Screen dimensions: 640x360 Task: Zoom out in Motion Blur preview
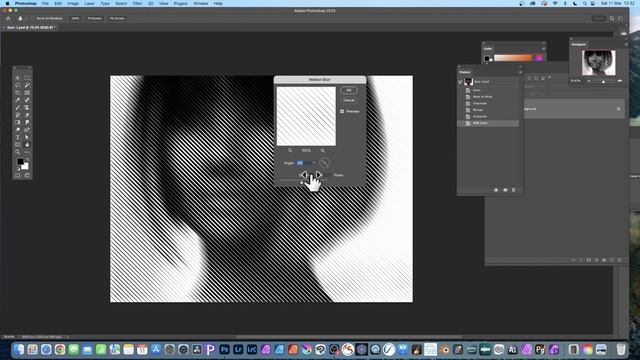[290, 150]
